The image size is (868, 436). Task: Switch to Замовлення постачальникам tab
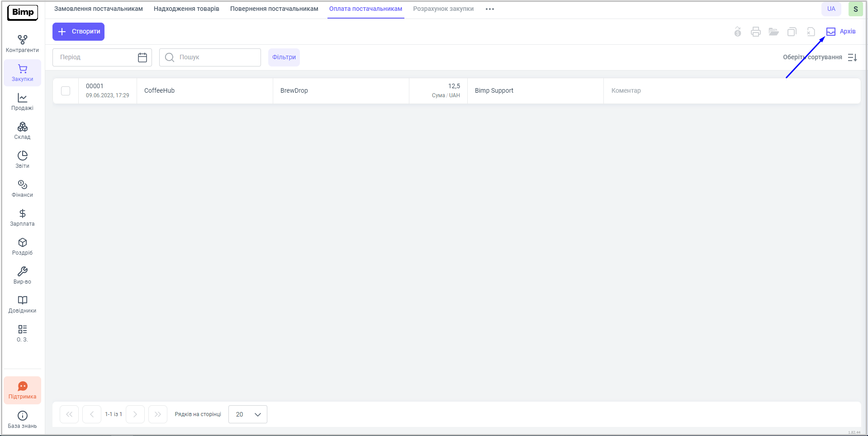click(99, 9)
